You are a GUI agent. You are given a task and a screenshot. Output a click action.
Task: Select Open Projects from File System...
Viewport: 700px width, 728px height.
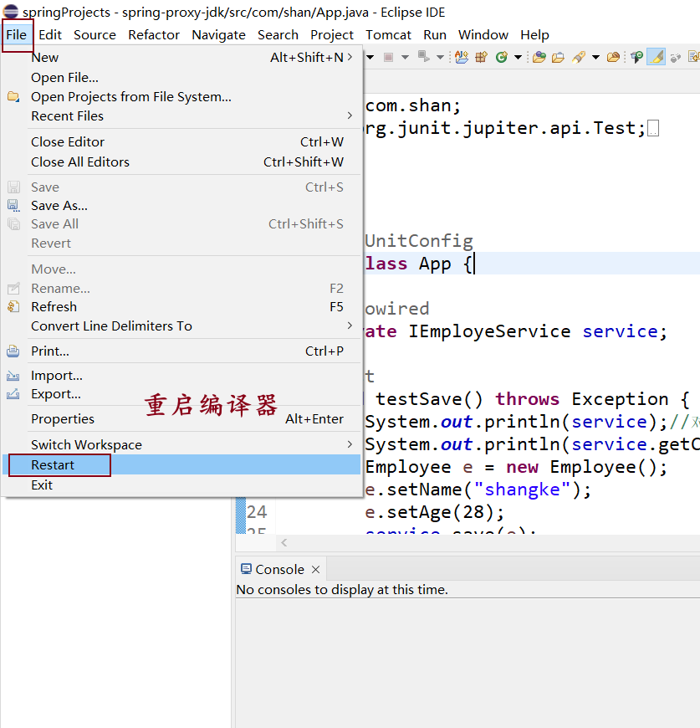coord(181,96)
